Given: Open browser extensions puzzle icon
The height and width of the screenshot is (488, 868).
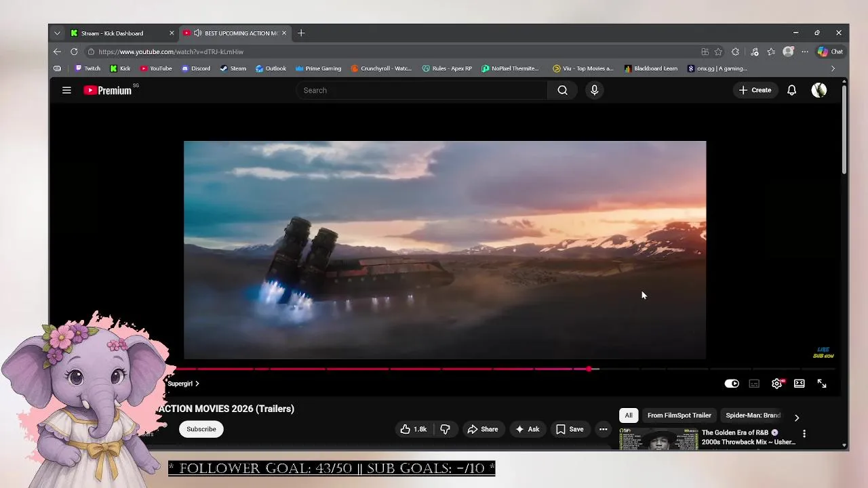Looking at the screenshot, I should 736,52.
